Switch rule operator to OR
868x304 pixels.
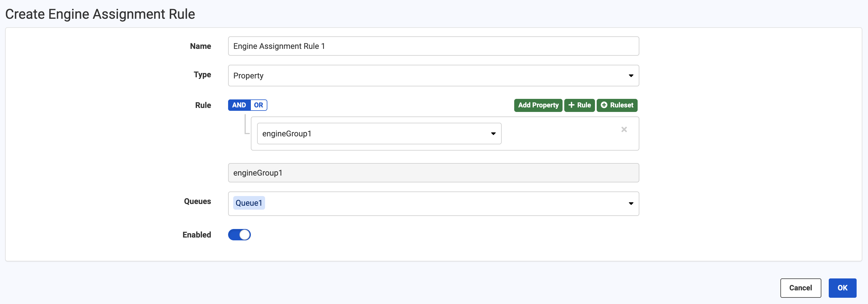coord(259,105)
